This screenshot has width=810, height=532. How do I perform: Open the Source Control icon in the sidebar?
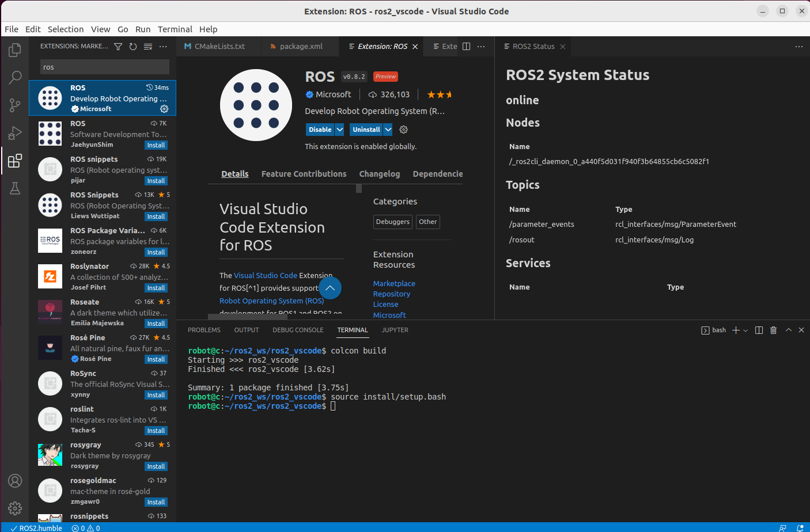14,105
